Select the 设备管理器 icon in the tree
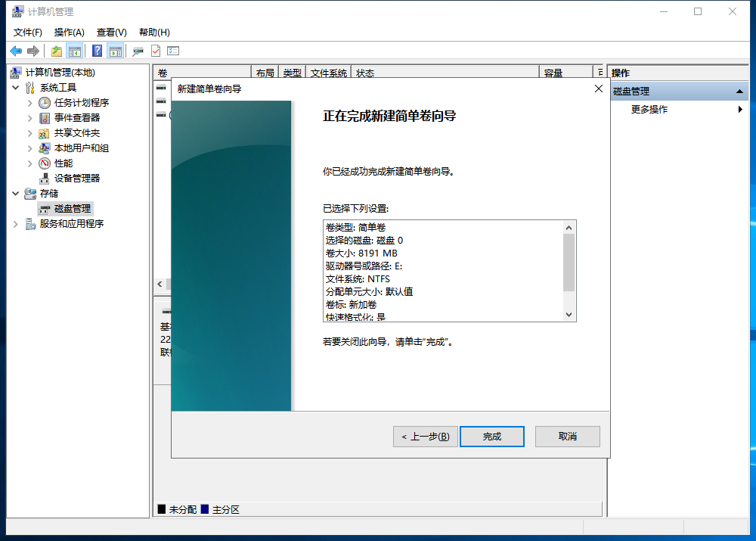Image resolution: width=756 pixels, height=541 pixels. click(x=43, y=178)
